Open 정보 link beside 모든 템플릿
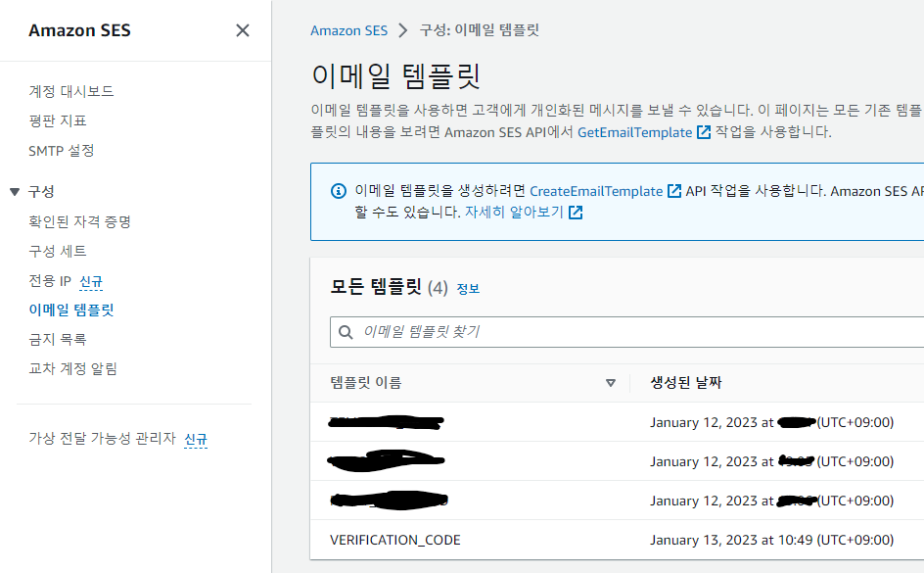Image resolution: width=924 pixels, height=573 pixels. pyautogui.click(x=468, y=289)
